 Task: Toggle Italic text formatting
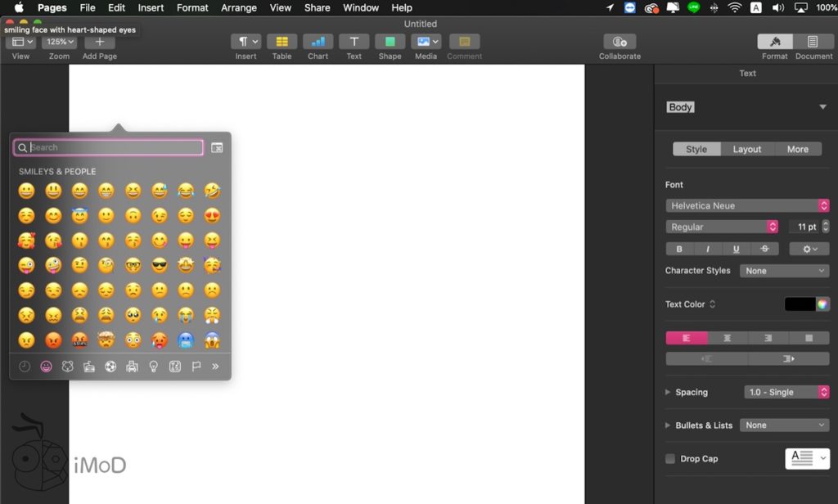(708, 249)
